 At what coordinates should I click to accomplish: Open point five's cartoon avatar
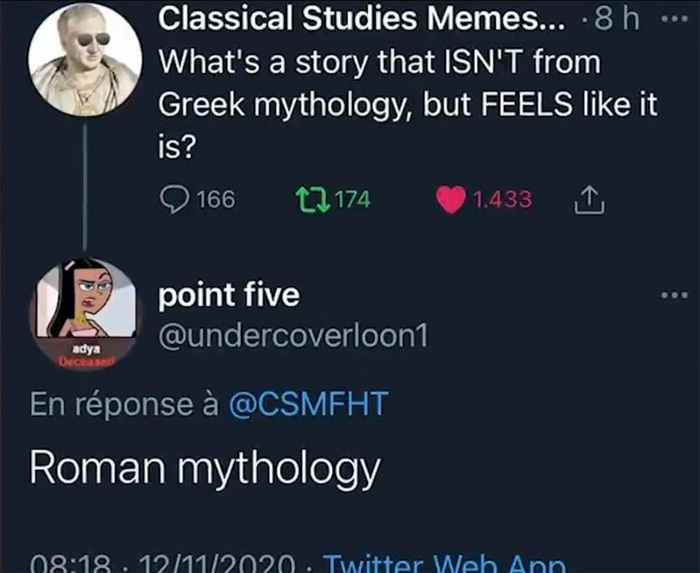86,314
